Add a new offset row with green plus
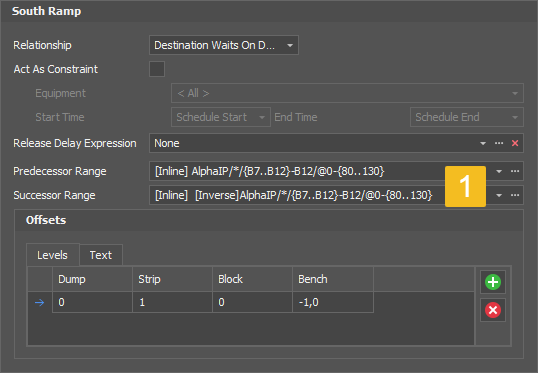This screenshot has height=373, width=538. tap(493, 282)
